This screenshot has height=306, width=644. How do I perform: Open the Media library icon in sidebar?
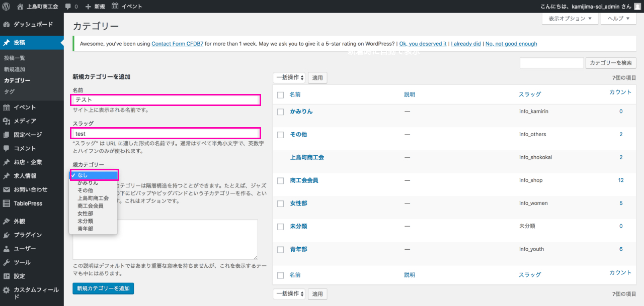[7, 121]
